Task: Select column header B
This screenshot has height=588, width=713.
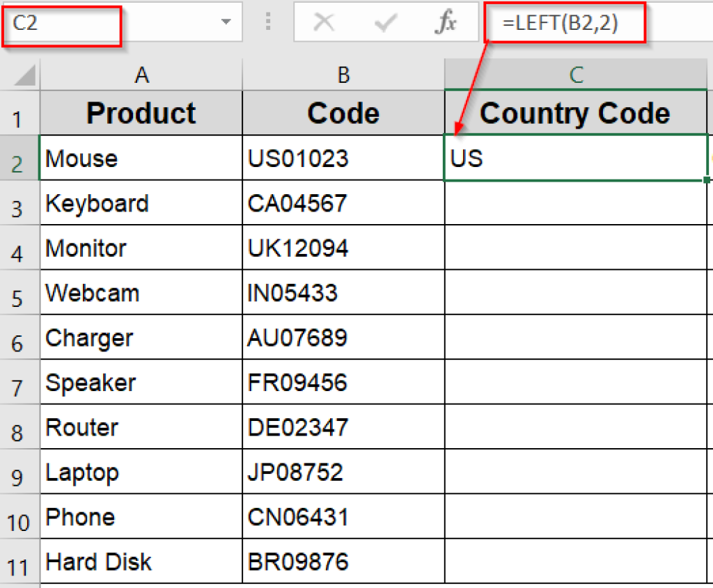Action: click(x=343, y=74)
